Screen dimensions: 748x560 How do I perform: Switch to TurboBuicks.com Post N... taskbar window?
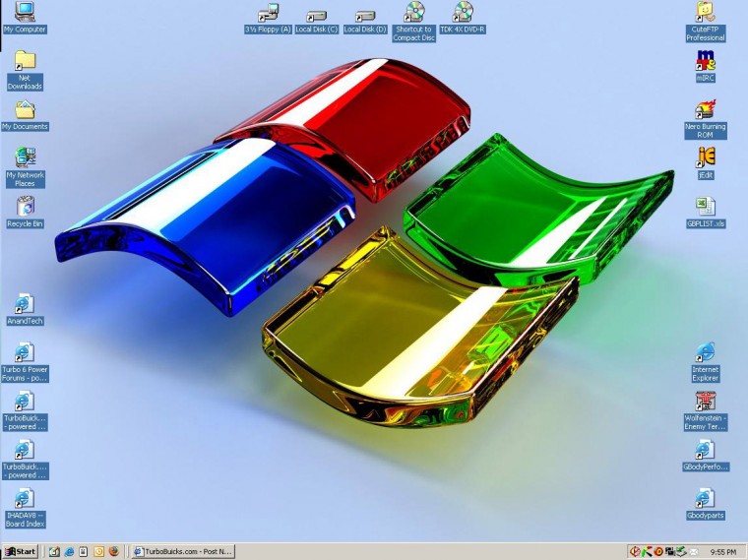[183, 552]
